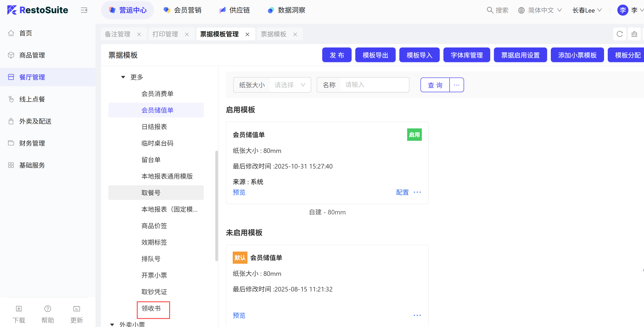Collapse the sidebar menu icon
Screen dimensions: 644x327
(x=84, y=10)
